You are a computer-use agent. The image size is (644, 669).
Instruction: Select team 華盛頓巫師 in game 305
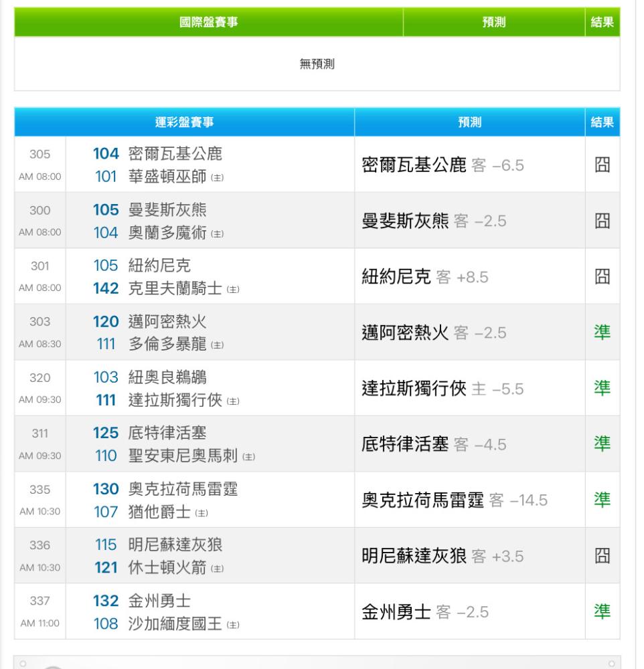pos(167,177)
